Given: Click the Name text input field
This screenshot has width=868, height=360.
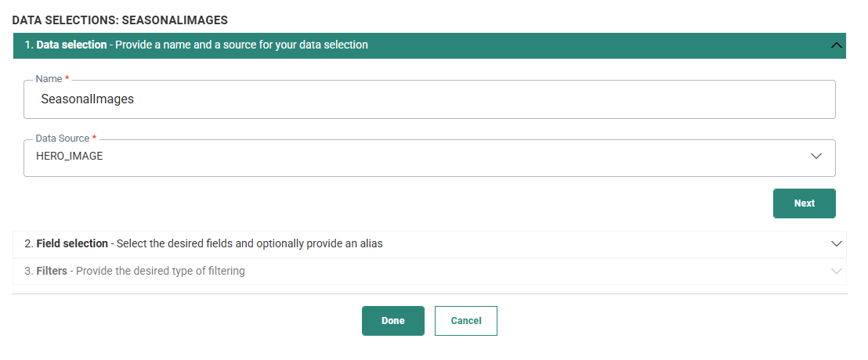Looking at the screenshot, I should point(429,99).
